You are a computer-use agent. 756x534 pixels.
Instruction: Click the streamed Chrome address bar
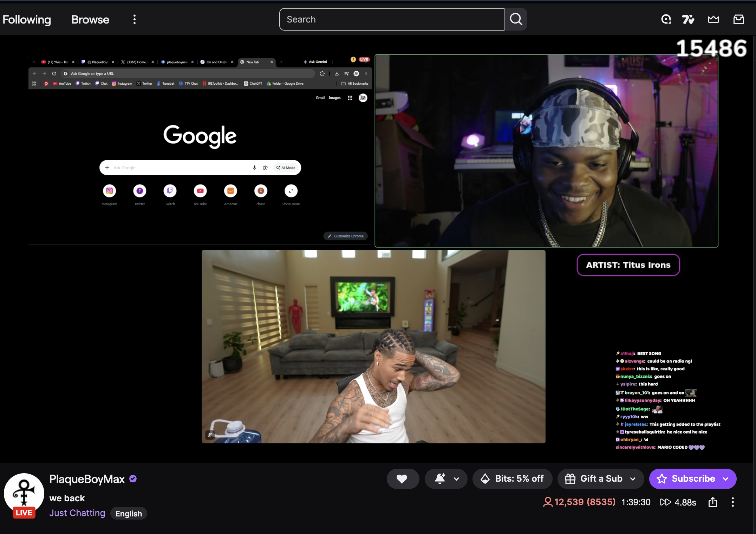click(x=188, y=73)
